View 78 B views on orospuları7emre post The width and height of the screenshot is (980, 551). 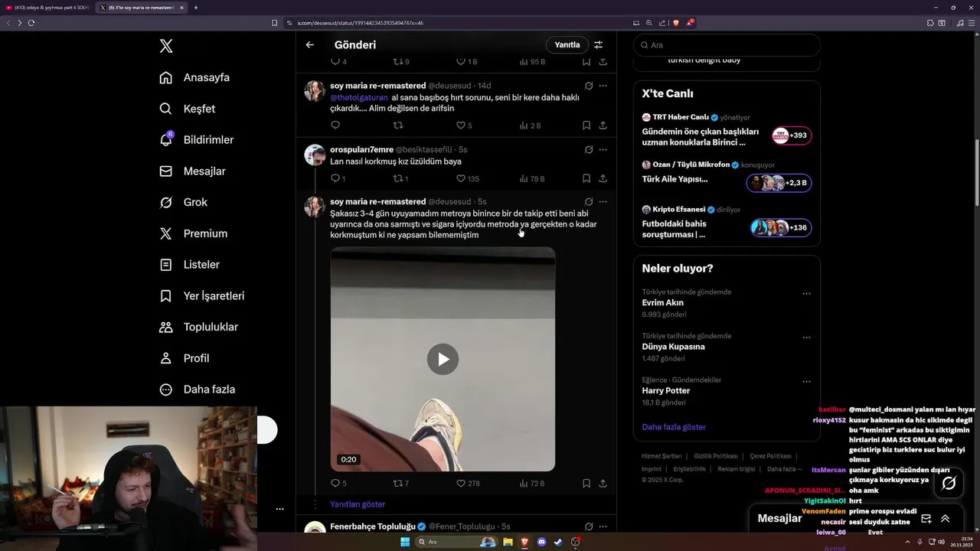pos(532,179)
